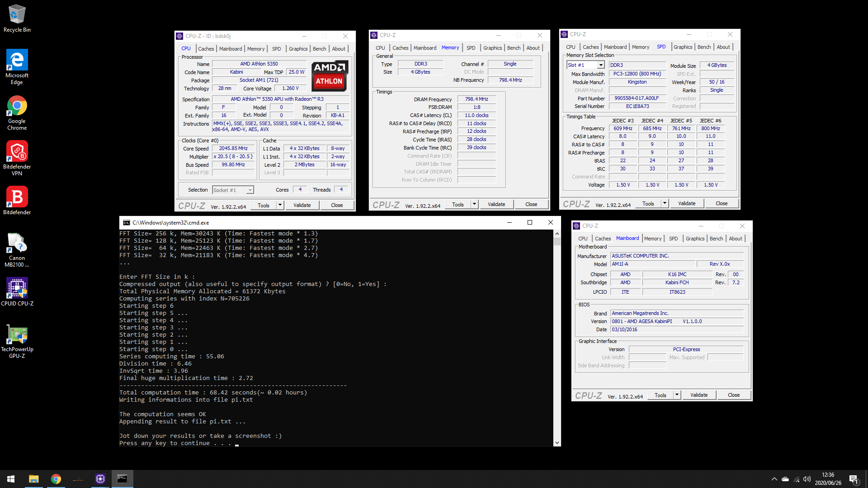Click Validate in the Mainboard window

(x=699, y=395)
